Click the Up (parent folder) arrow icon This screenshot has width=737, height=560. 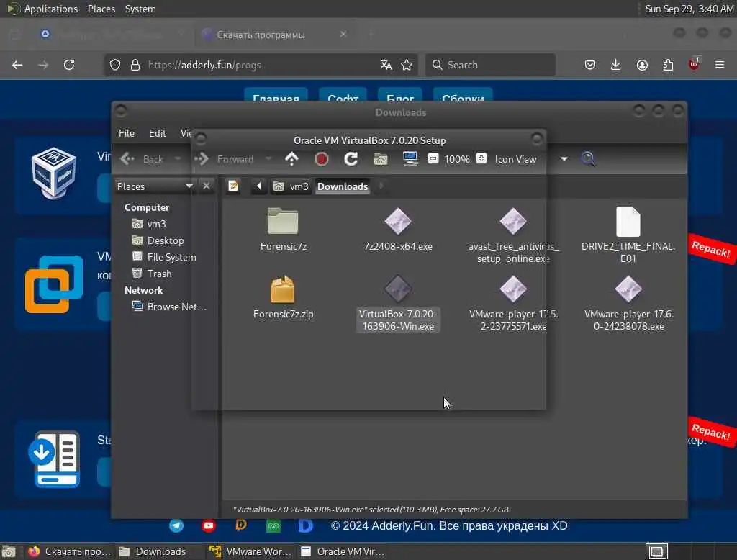(x=291, y=159)
